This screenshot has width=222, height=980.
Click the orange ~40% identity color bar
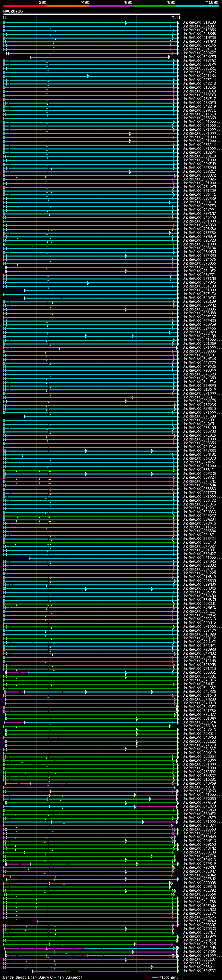[68, 6]
